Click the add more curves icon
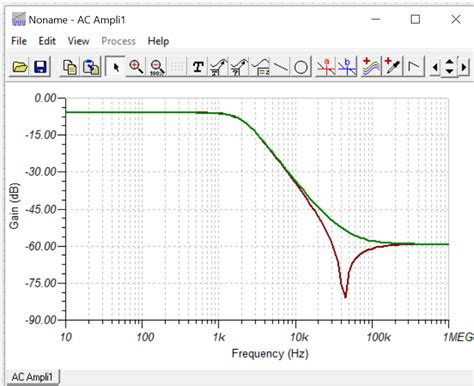Image resolution: width=474 pixels, height=386 pixels. (x=371, y=67)
